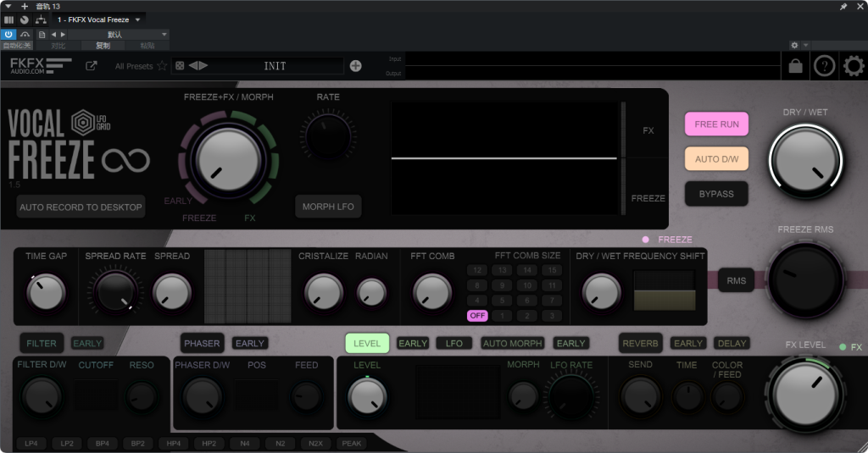Screen dimensions: 868x453
Task: Click the 粘贴 paste button
Action: pyautogui.click(x=147, y=46)
